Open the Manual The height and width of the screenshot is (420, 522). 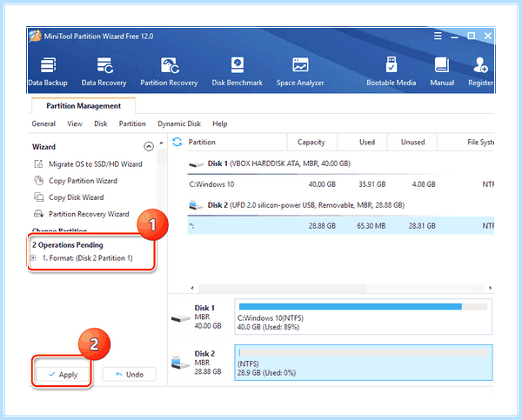coord(442,71)
